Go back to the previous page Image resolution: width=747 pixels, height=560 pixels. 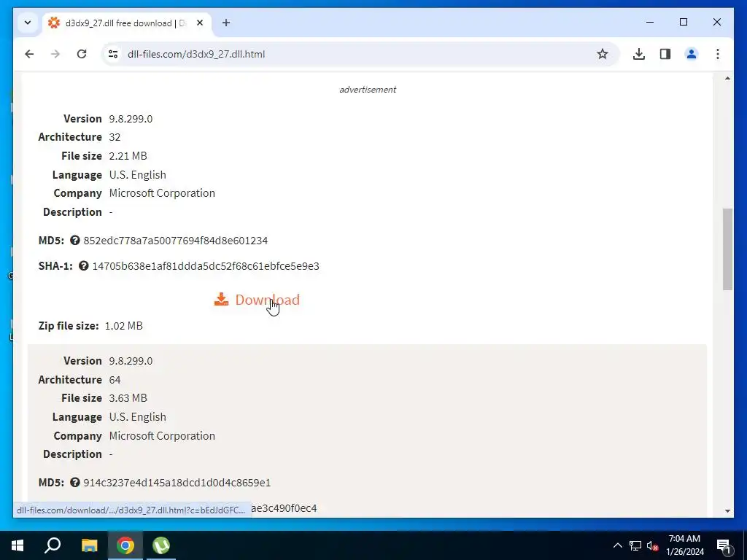[x=29, y=54]
